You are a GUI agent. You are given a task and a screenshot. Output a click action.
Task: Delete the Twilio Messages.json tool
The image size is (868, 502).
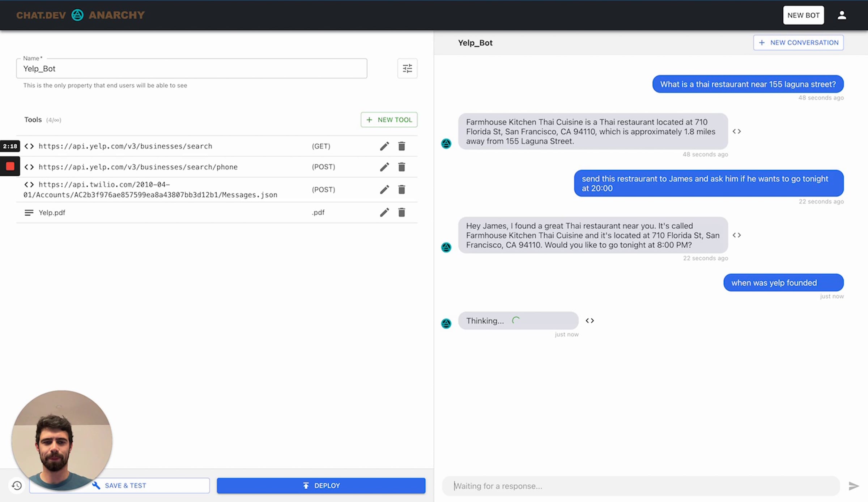point(401,189)
